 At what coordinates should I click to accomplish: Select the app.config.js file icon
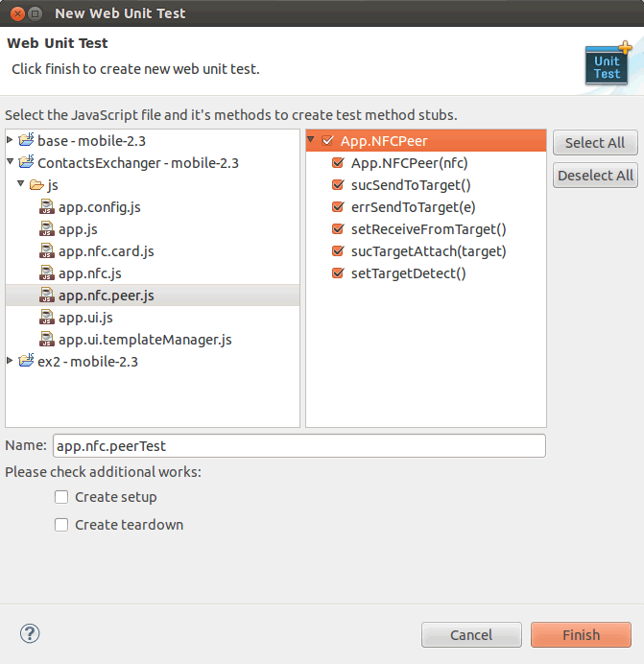tap(47, 207)
